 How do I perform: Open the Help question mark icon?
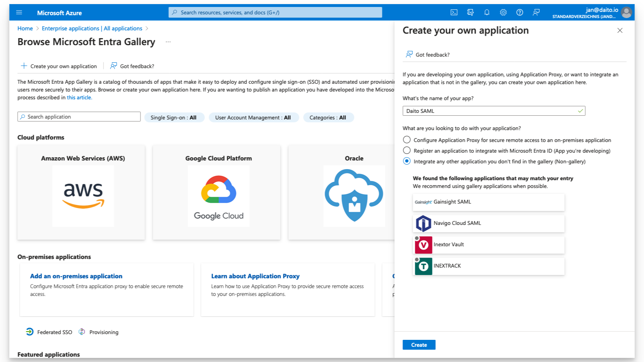pyautogui.click(x=520, y=12)
